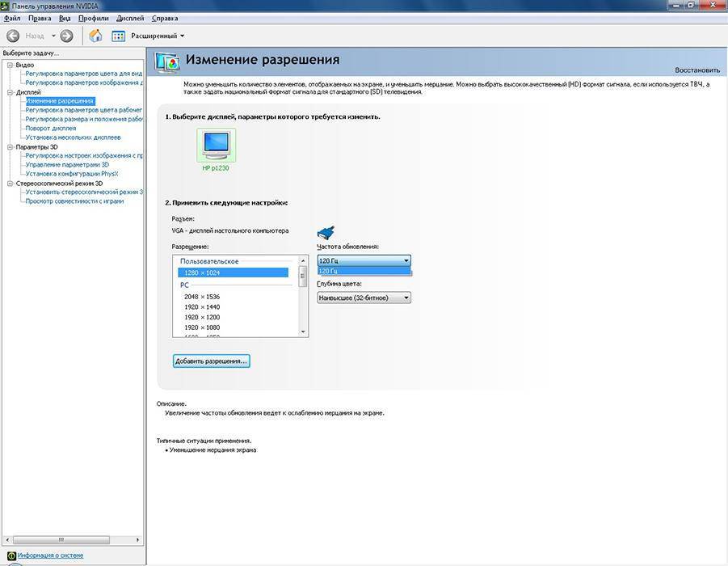This screenshot has width=728, height=566.
Task: Click the Добавить разрешения button
Action: (x=211, y=361)
